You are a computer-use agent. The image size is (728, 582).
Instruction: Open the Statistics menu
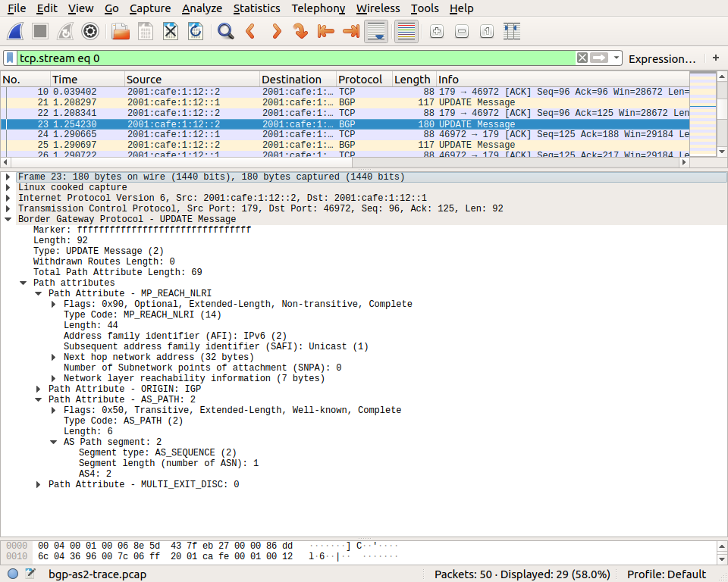point(257,8)
